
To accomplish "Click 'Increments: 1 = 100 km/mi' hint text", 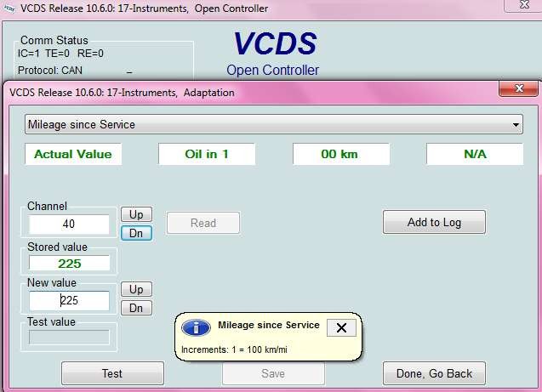I will pyautogui.click(x=234, y=349).
